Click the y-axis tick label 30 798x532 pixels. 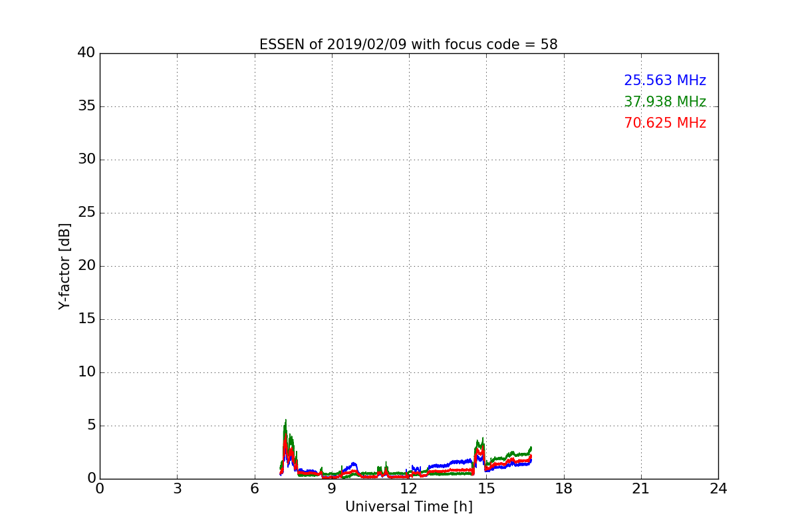pyautogui.click(x=86, y=160)
